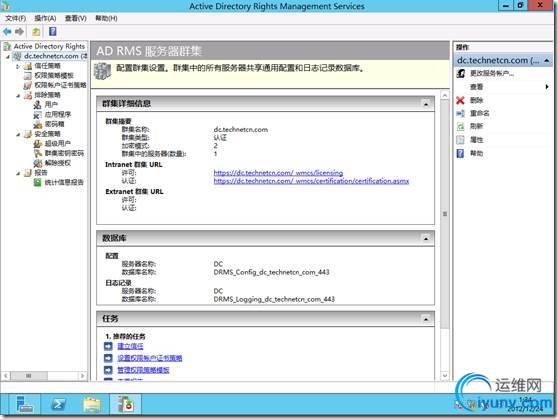
Task: Collapse the 数据库 section
Action: (x=426, y=239)
